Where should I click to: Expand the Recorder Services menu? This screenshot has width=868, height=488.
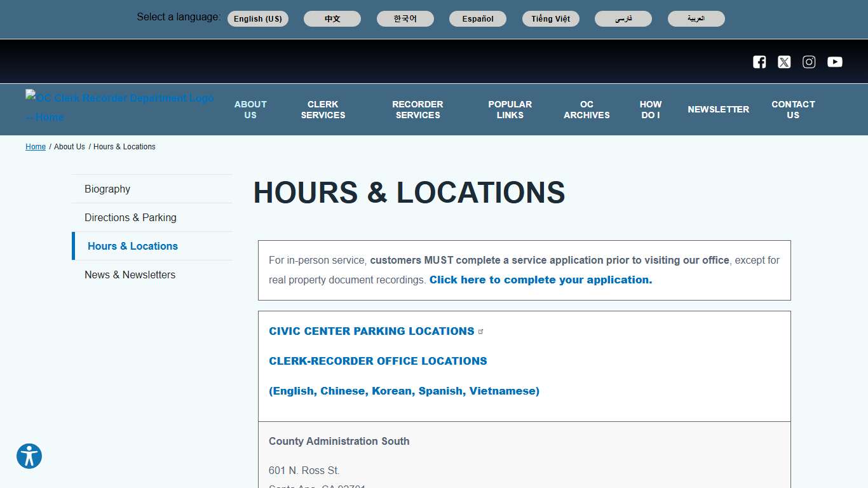tap(417, 109)
